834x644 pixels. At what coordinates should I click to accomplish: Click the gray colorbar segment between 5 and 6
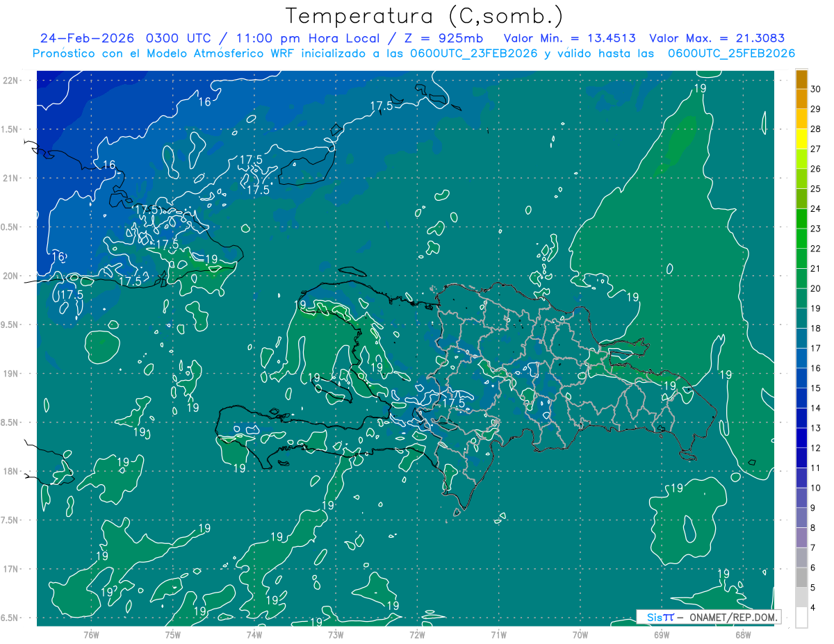click(x=801, y=577)
